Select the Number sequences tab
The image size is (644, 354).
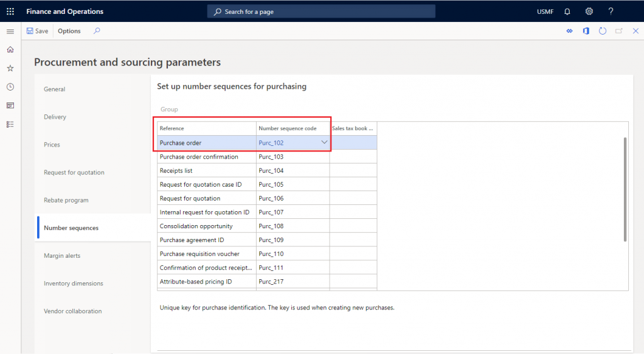[71, 228]
